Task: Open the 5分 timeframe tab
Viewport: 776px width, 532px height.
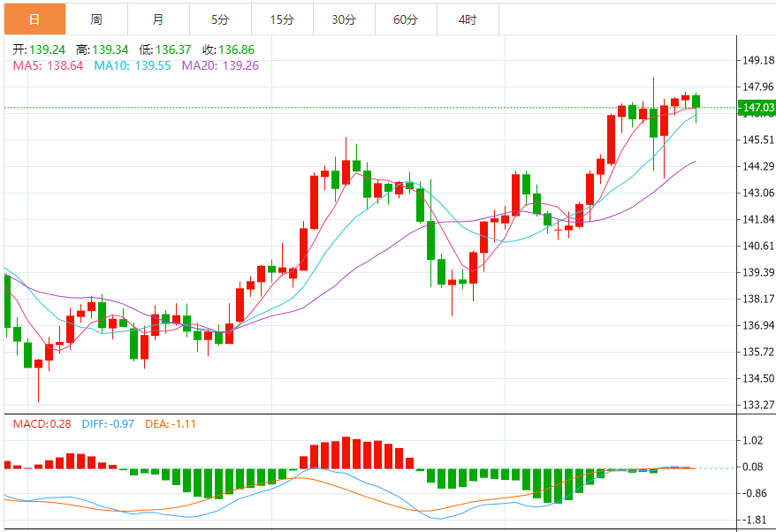Action: click(220, 19)
